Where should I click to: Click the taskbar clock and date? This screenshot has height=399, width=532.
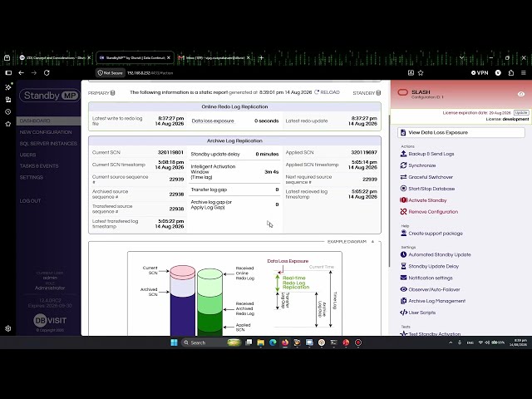click(x=518, y=342)
